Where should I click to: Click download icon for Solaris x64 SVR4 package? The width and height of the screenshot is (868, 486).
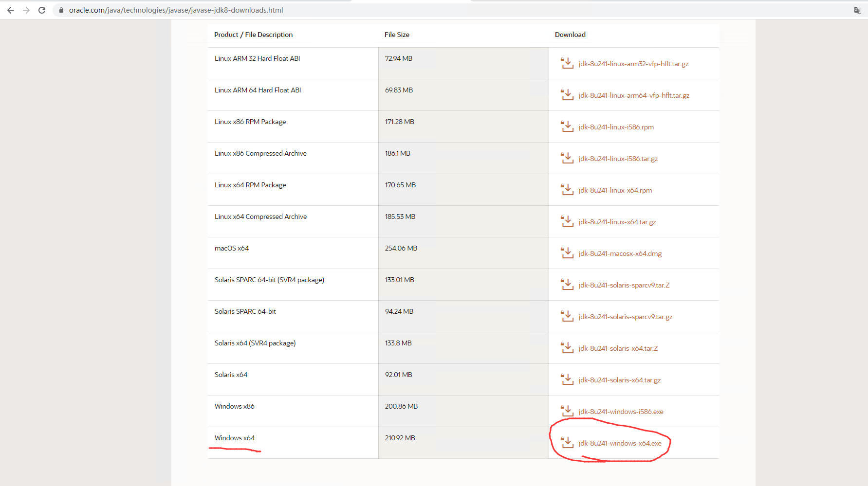[567, 348]
